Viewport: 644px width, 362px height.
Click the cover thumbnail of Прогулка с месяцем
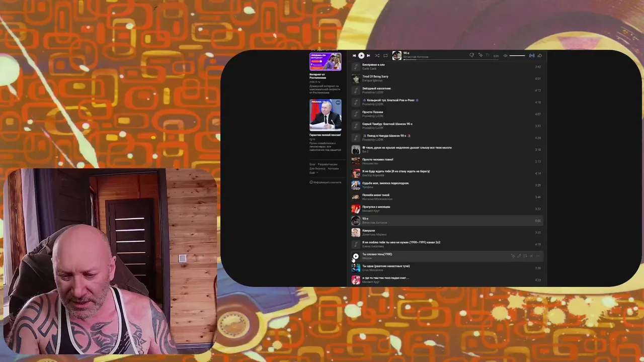pyautogui.click(x=356, y=209)
